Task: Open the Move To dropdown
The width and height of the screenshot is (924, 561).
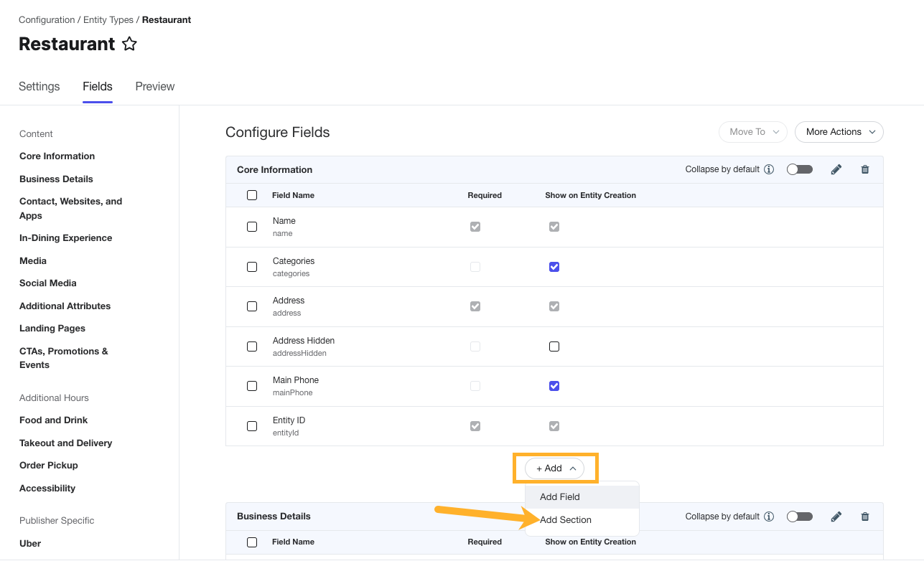Action: pos(752,132)
